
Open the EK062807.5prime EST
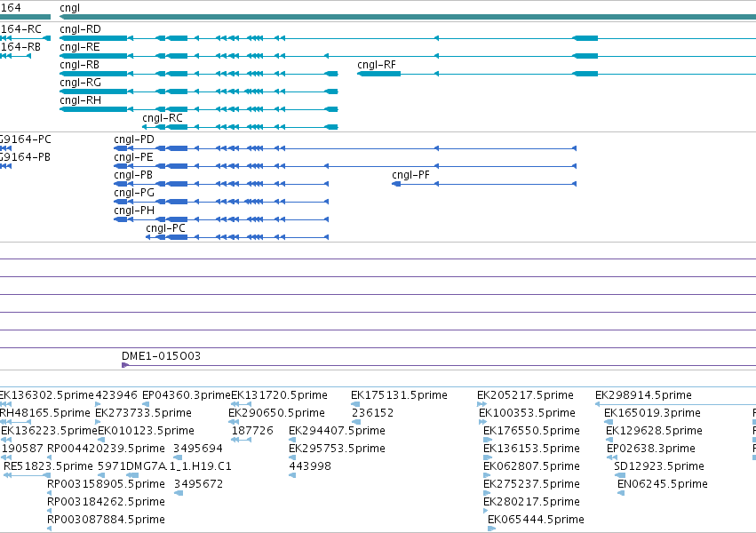531,467
